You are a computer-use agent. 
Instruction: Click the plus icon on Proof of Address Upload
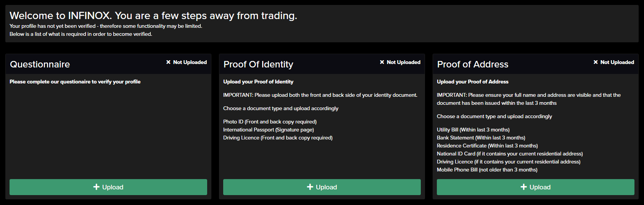[524, 187]
